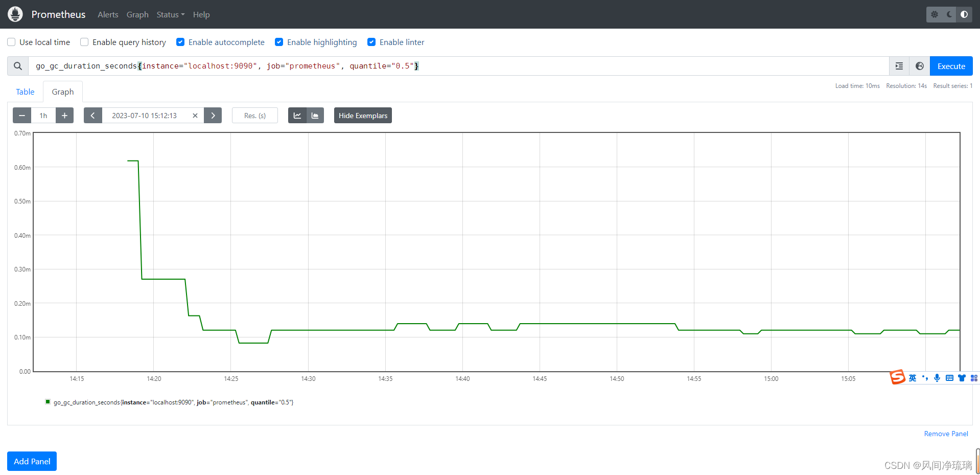Enable query history checkbox
Viewport: 980px width, 475px height.
click(84, 42)
